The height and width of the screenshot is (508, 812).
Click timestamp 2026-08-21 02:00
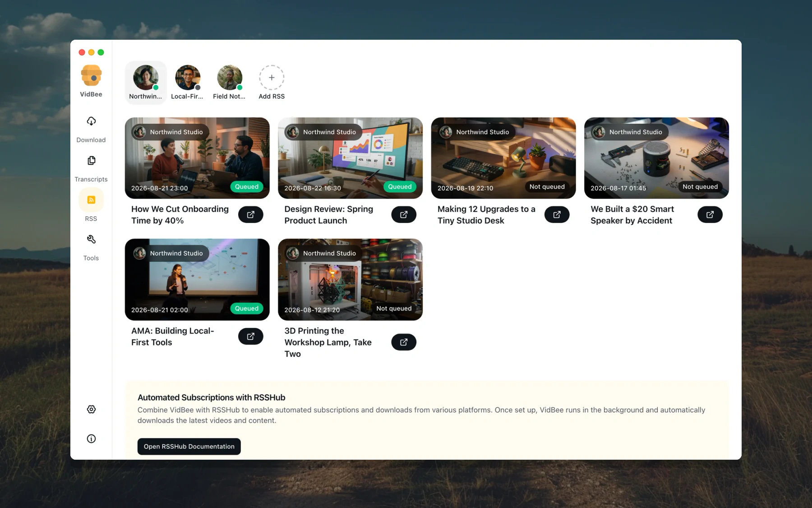tap(160, 310)
